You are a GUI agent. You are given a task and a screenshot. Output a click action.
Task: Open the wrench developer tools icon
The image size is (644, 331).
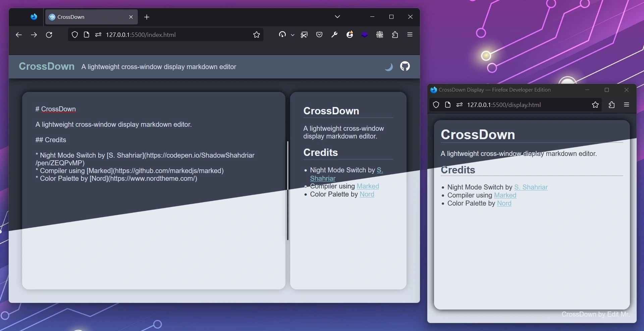pos(334,35)
